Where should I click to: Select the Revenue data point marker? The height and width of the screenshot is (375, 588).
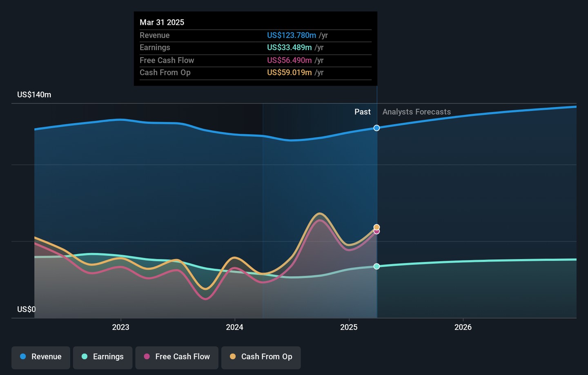pyautogui.click(x=376, y=128)
